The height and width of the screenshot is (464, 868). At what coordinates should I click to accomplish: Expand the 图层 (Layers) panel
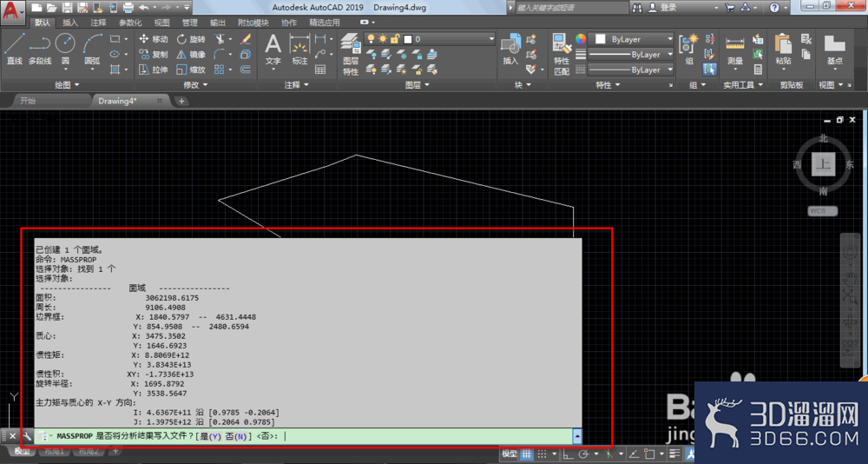417,85
